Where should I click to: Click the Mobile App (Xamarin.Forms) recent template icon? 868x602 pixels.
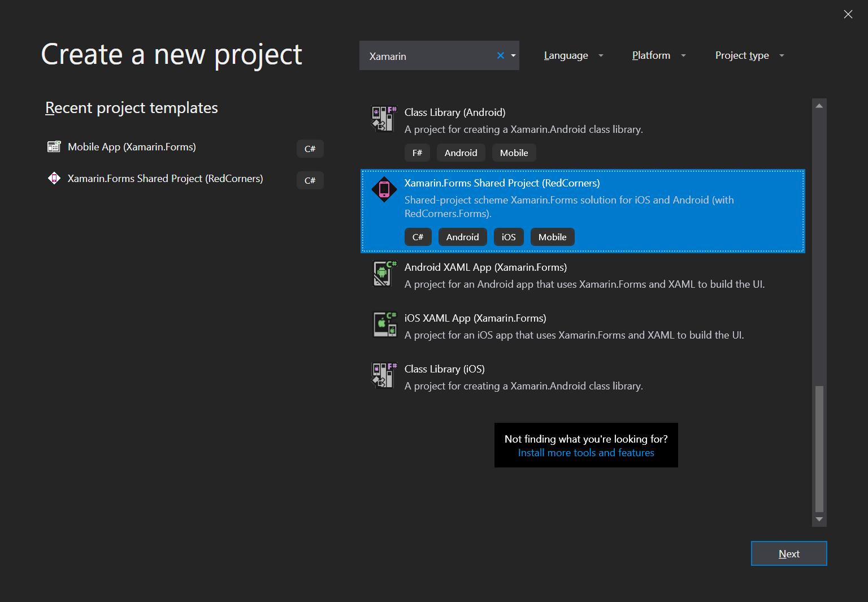pos(54,147)
